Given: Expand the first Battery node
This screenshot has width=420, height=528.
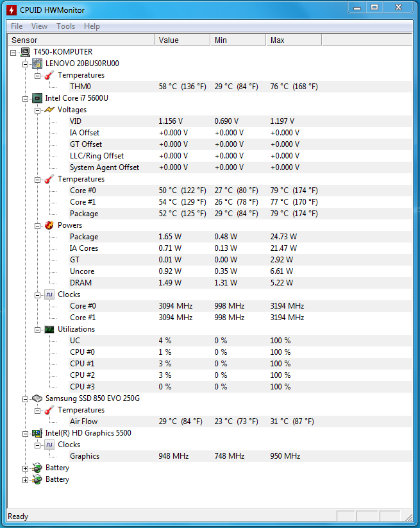Looking at the screenshot, I should (25, 468).
